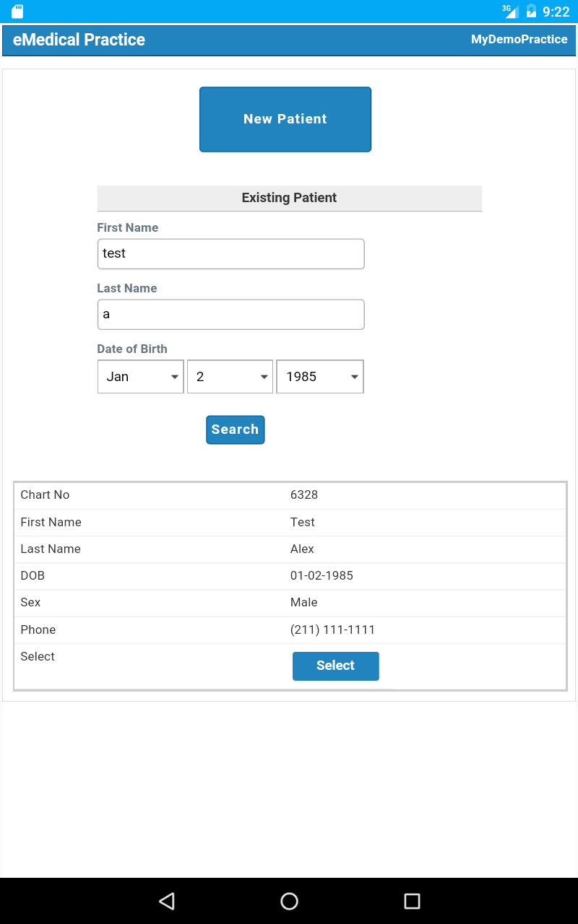Click the Last Name field containing a

click(230, 314)
